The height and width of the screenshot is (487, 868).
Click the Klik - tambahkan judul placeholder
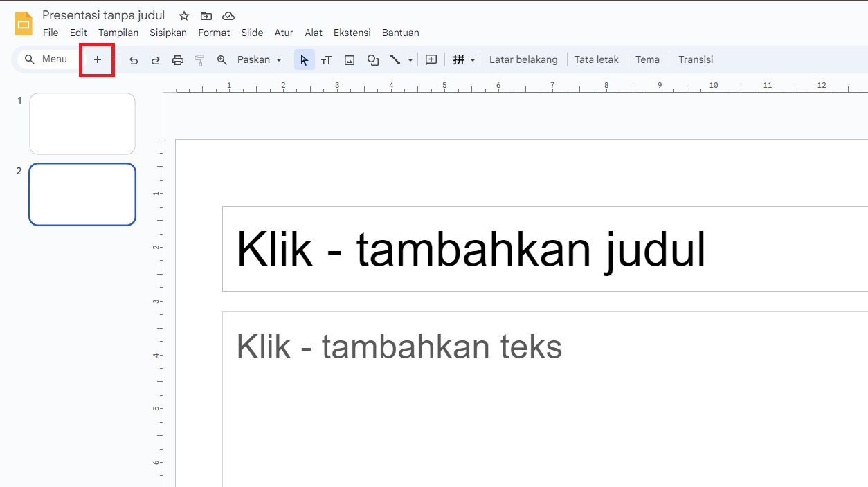click(x=471, y=249)
